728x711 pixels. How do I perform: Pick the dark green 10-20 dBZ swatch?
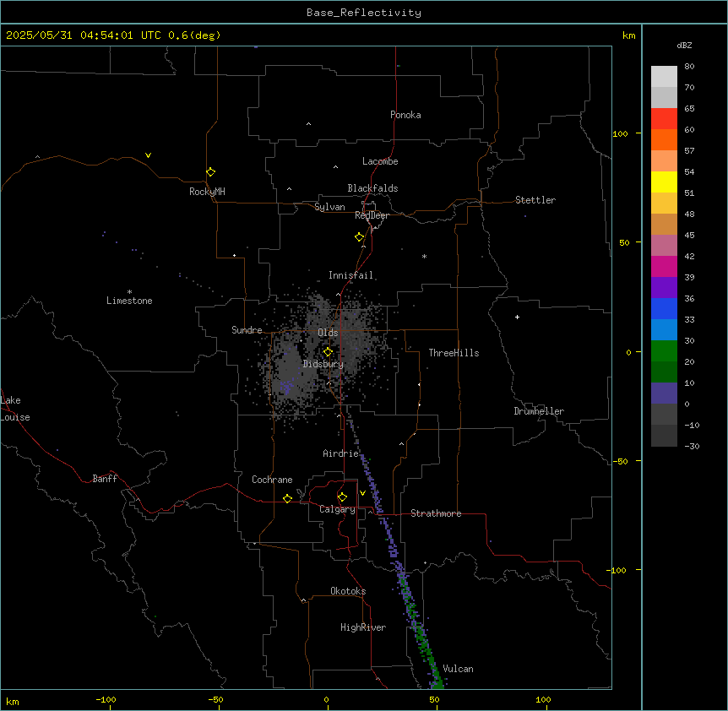coord(664,372)
